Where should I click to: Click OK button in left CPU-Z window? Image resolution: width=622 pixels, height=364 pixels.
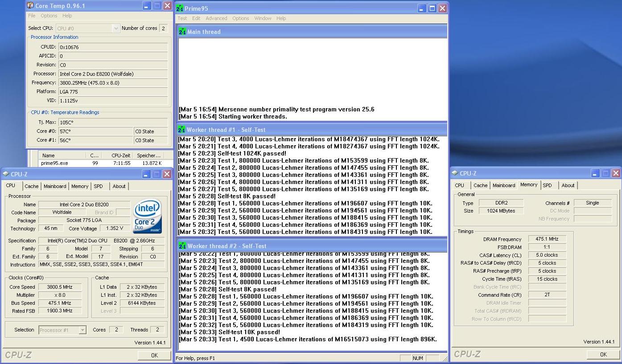pyautogui.click(x=154, y=355)
